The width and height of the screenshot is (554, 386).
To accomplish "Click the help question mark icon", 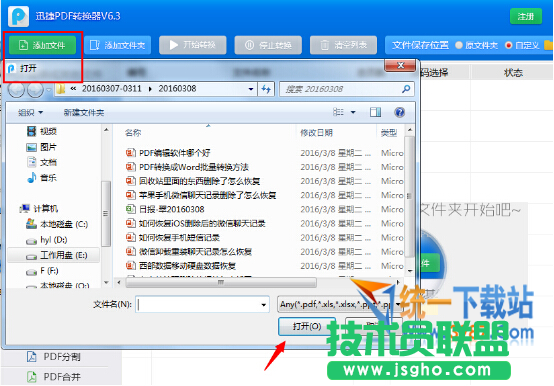I will [x=400, y=112].
